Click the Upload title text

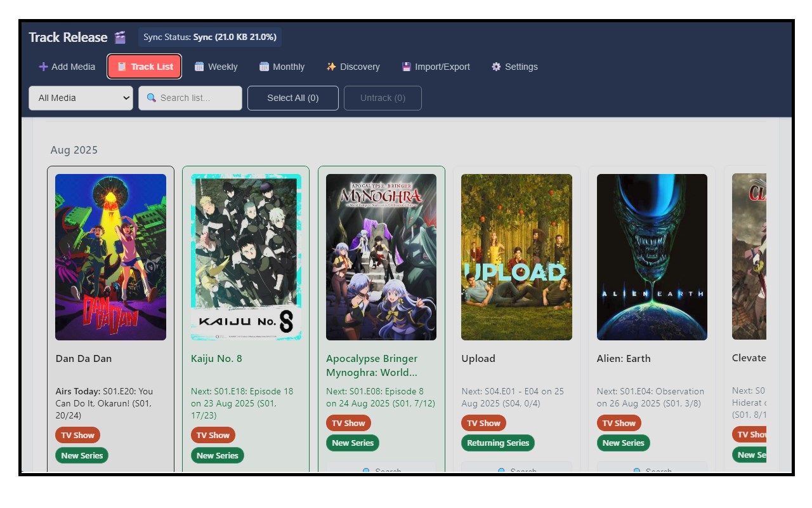tap(478, 358)
